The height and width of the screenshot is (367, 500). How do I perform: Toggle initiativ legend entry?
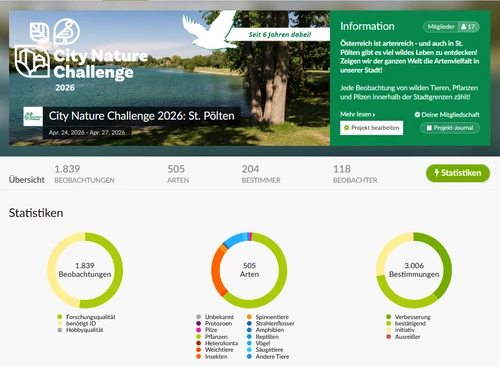point(400,330)
